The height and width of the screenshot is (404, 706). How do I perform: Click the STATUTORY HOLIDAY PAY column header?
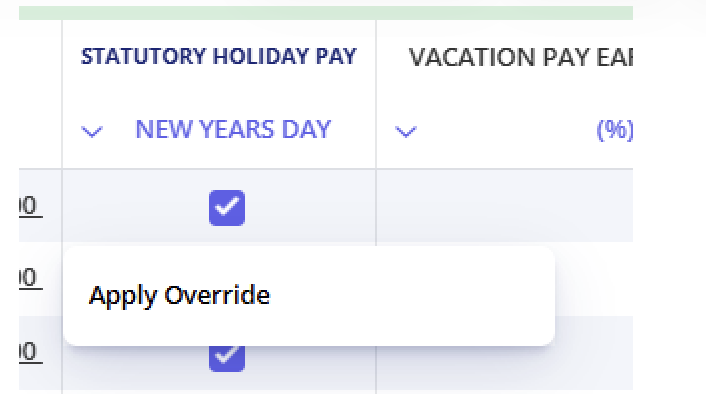coord(218,56)
